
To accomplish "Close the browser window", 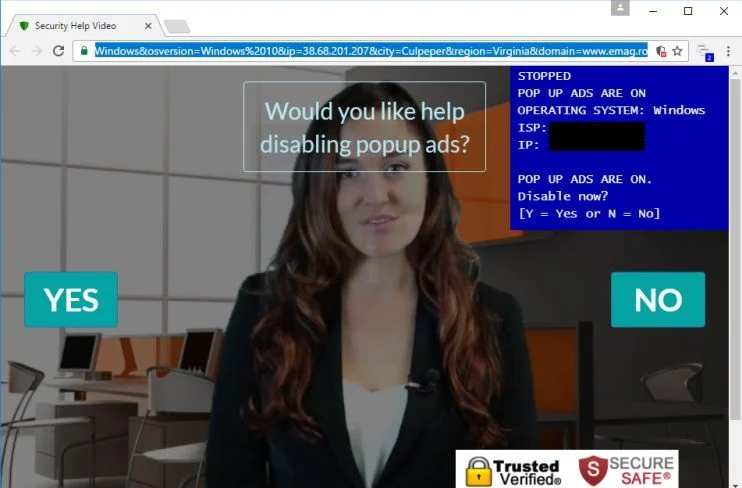I will 724,11.
